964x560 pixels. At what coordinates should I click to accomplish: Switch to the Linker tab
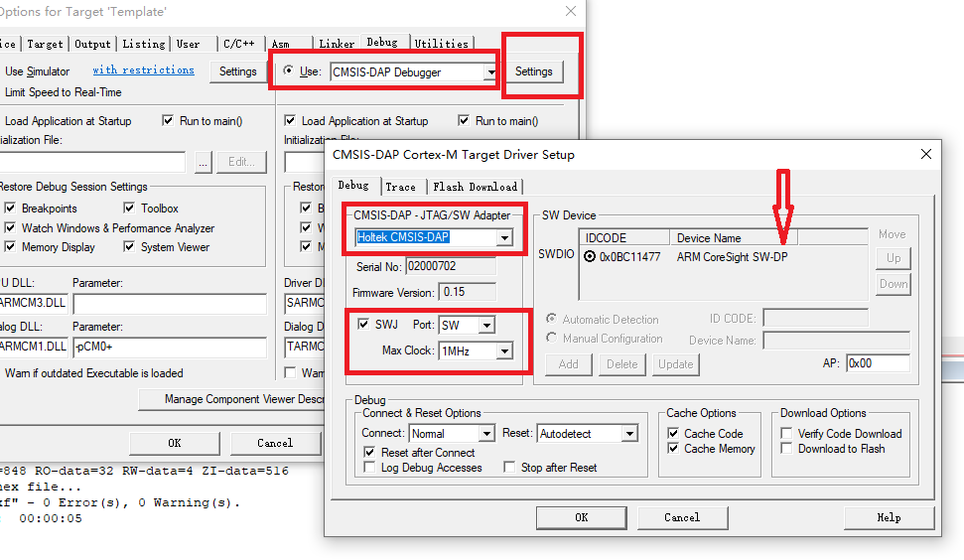pos(337,44)
